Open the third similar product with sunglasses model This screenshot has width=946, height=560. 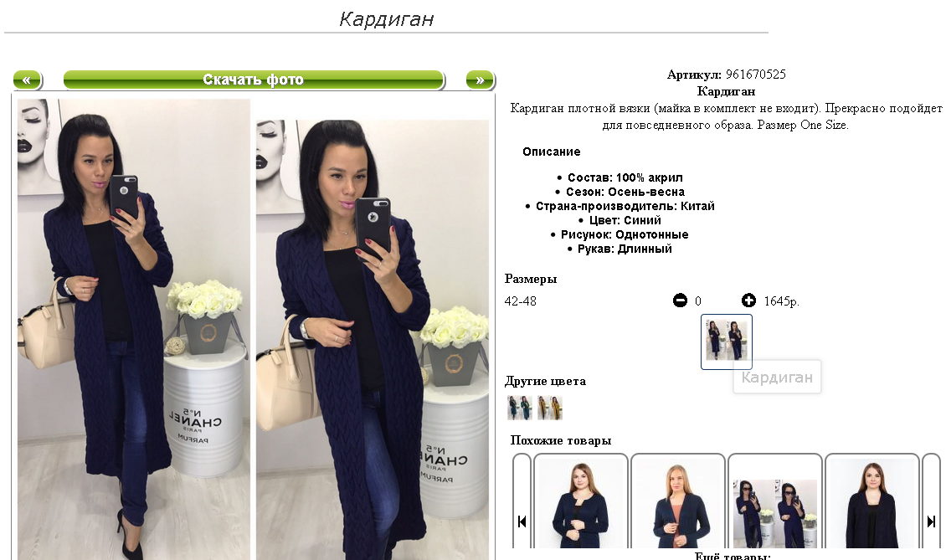tap(775, 502)
